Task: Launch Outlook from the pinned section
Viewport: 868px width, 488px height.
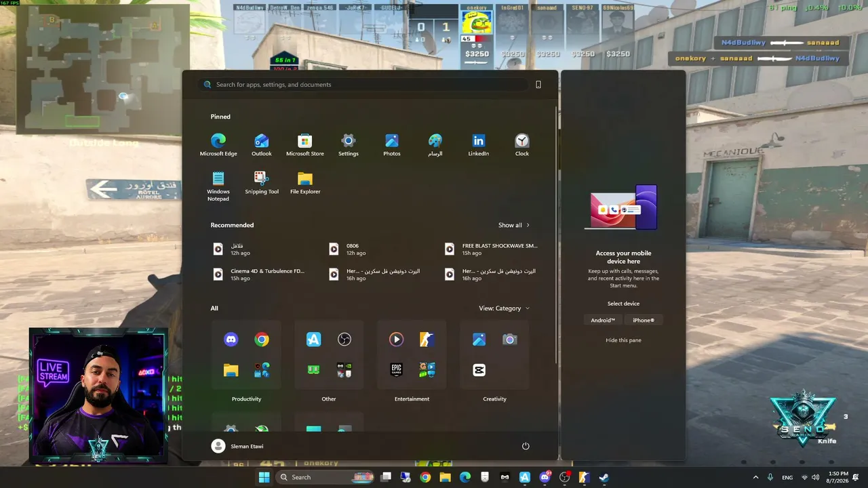Action: coord(262,144)
